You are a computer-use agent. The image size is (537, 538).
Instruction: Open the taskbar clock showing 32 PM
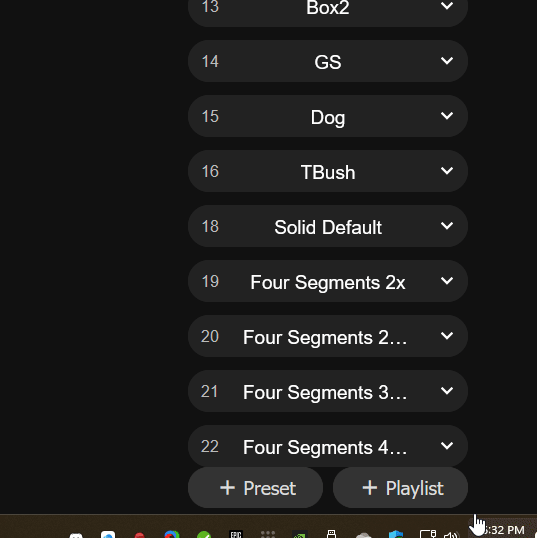(502, 530)
